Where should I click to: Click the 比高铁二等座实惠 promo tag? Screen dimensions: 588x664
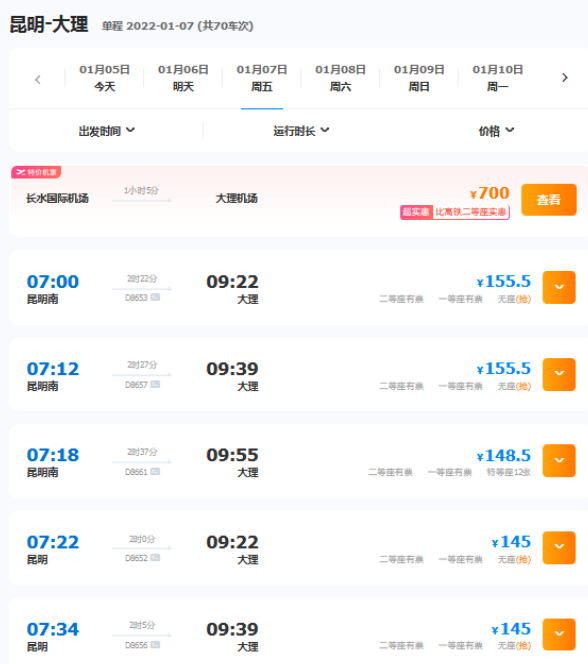471,212
